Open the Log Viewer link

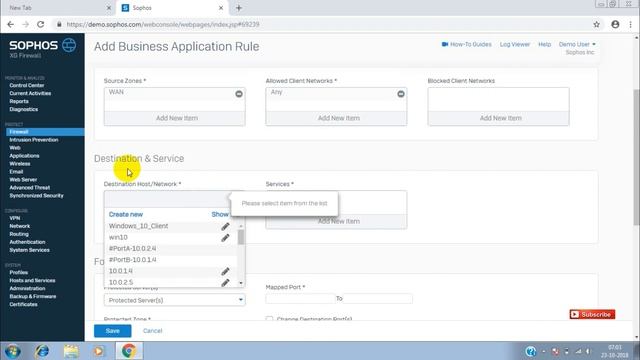515,44
